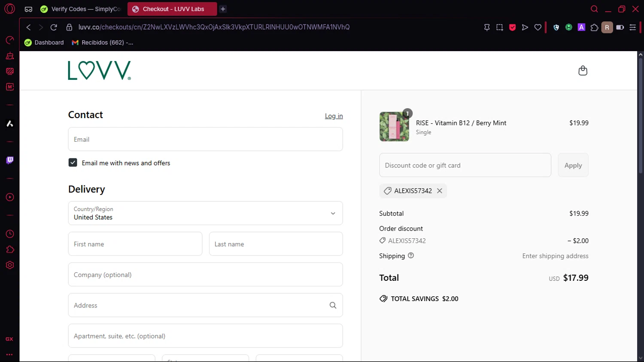Open History clock icon in sidebar

[9, 234]
